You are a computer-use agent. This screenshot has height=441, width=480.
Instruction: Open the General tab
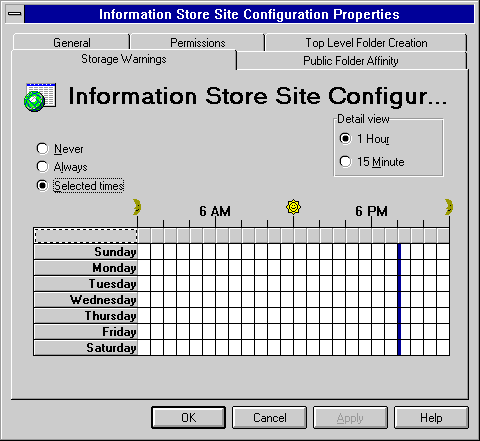[x=72, y=43]
